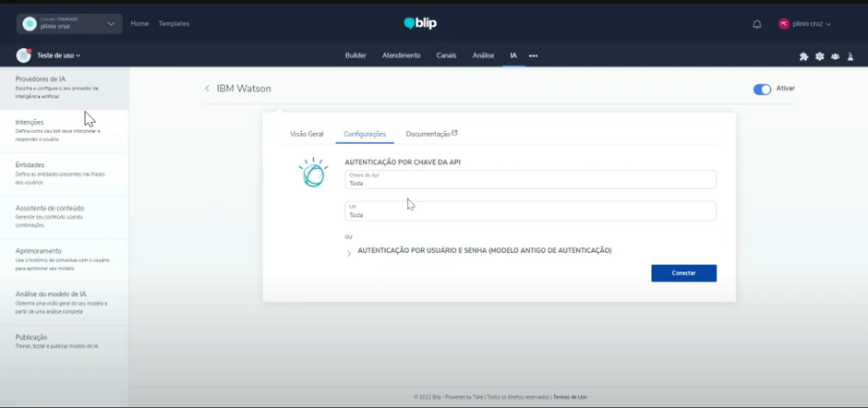Click the contract avatar icon top-left
This screenshot has width=868, height=408.
pos(30,24)
